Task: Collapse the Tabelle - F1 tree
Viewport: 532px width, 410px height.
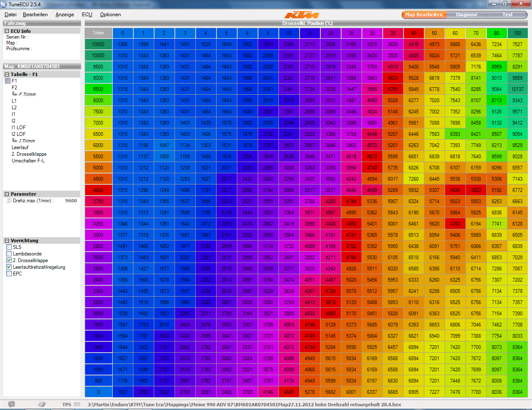Action: 7,74
